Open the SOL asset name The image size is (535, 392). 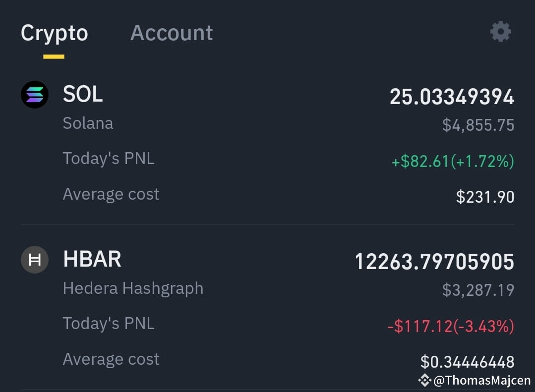point(83,94)
